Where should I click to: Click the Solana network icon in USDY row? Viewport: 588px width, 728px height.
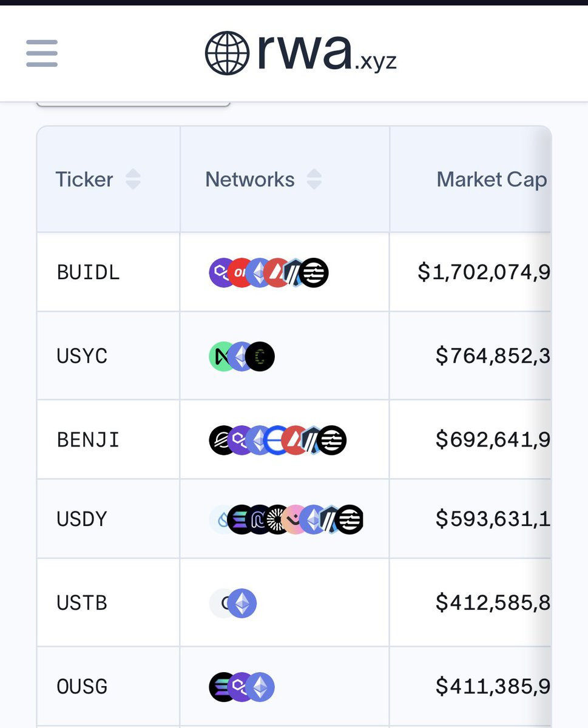(x=240, y=519)
